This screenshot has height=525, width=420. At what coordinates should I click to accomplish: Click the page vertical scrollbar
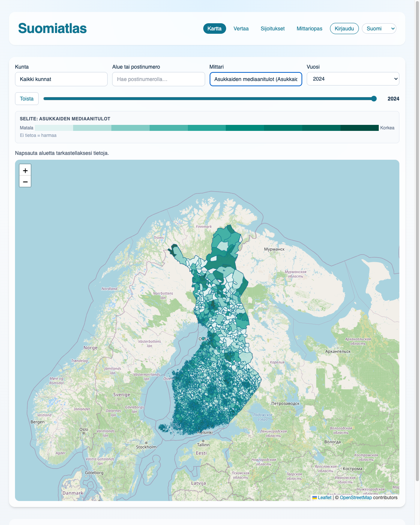pos(417,240)
